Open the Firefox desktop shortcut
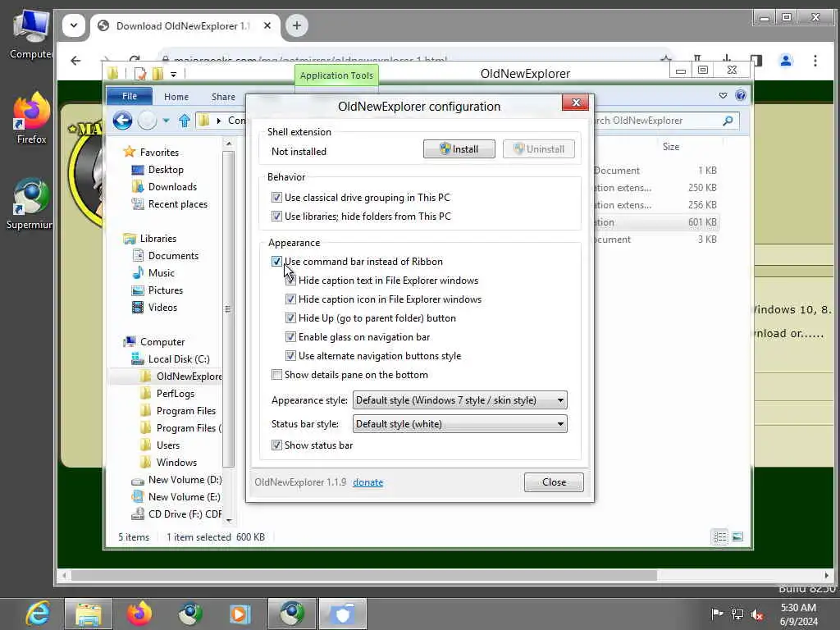 [31, 119]
